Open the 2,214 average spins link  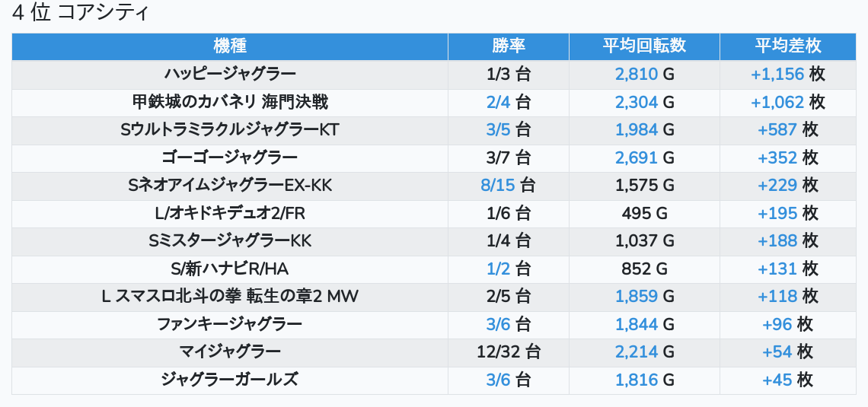pos(636,352)
